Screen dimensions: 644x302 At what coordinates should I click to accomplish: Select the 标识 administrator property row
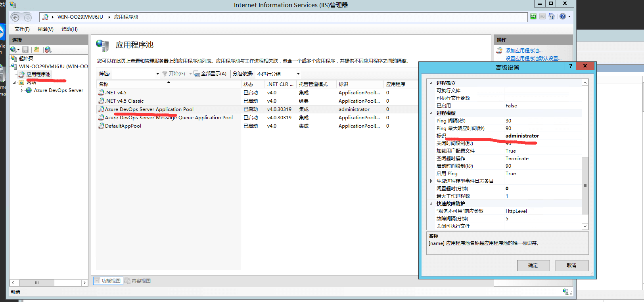click(x=504, y=136)
